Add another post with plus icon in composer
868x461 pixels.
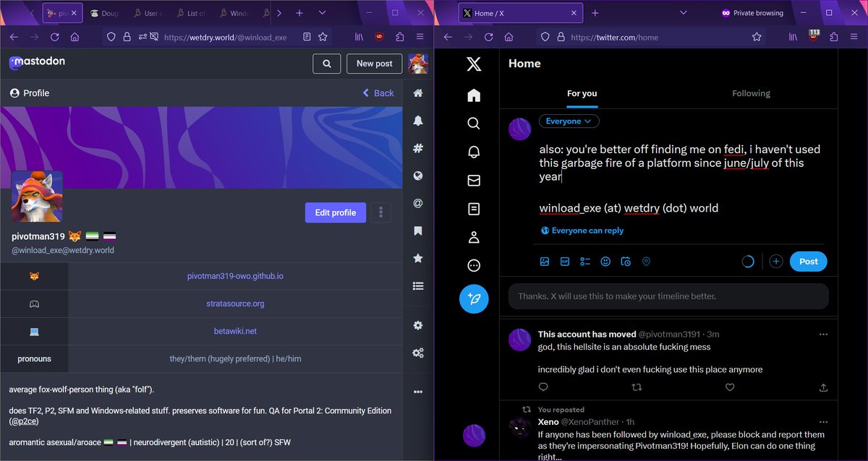[776, 262]
